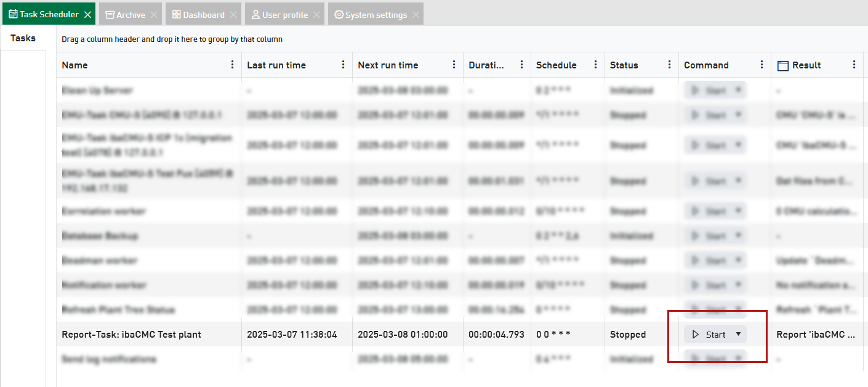
Task: Open the Name column options menu
Action: [x=232, y=65]
